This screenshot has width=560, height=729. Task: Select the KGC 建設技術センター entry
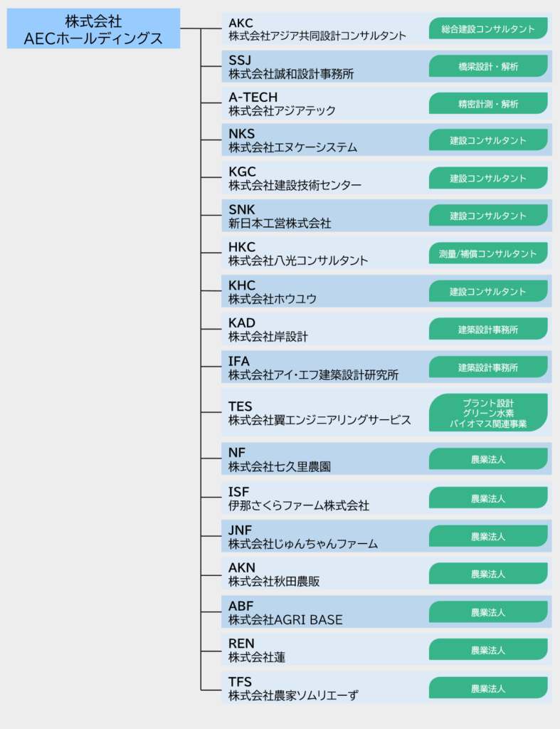[295, 178]
